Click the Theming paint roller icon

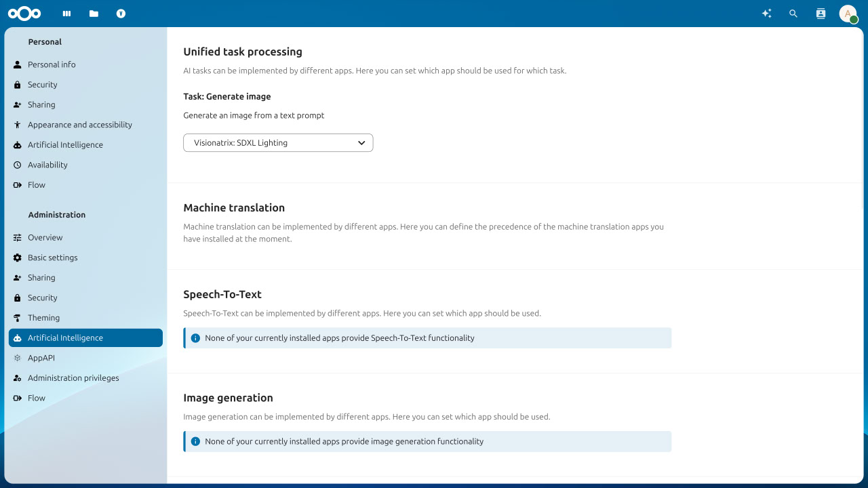coord(18,318)
